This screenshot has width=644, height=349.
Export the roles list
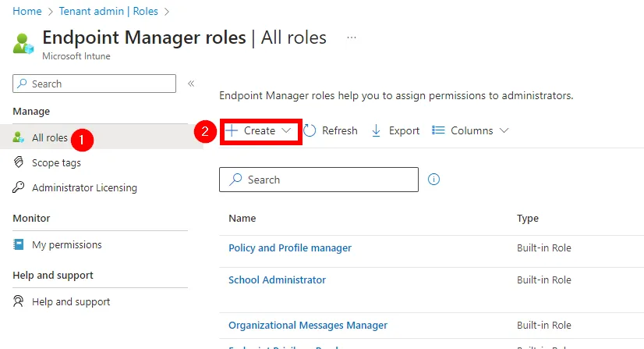(395, 131)
